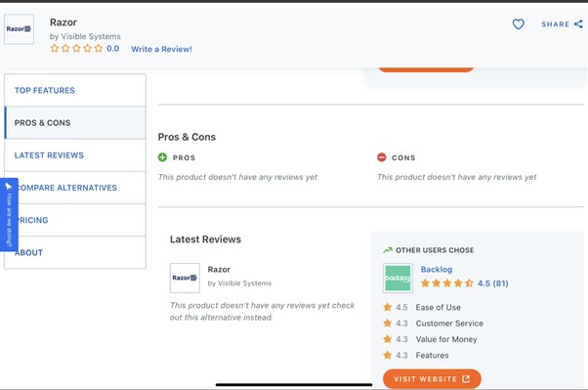The height and width of the screenshot is (390, 588).
Task: Click the CONS column label
Action: [x=403, y=157]
